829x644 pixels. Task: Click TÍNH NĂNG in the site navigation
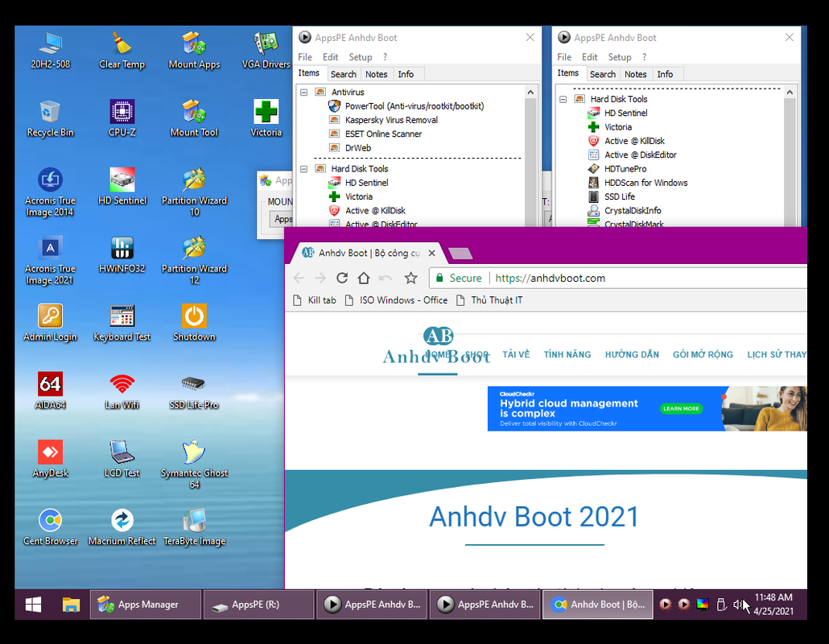[567, 355]
